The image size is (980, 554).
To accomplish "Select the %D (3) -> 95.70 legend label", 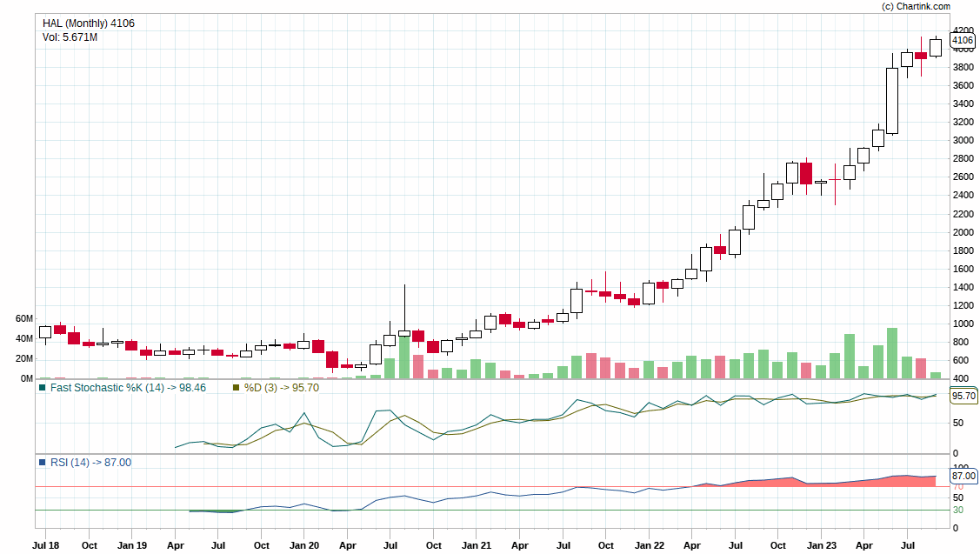I will pyautogui.click(x=281, y=388).
